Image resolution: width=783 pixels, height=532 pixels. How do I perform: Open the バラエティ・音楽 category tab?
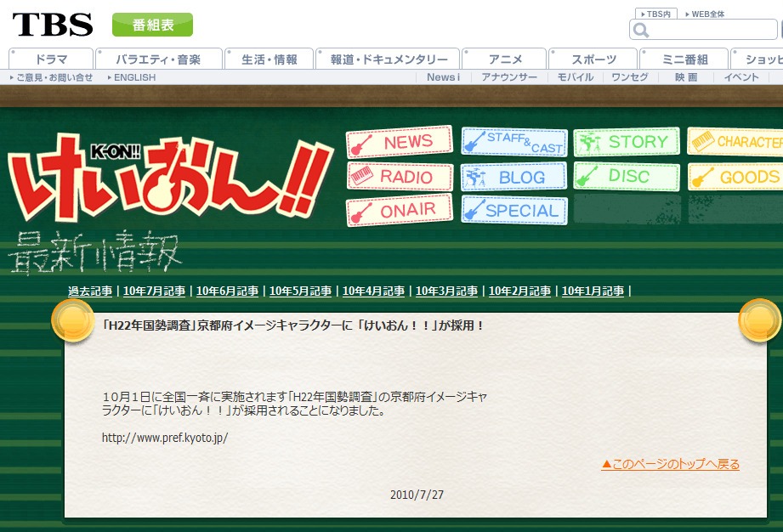tap(158, 59)
